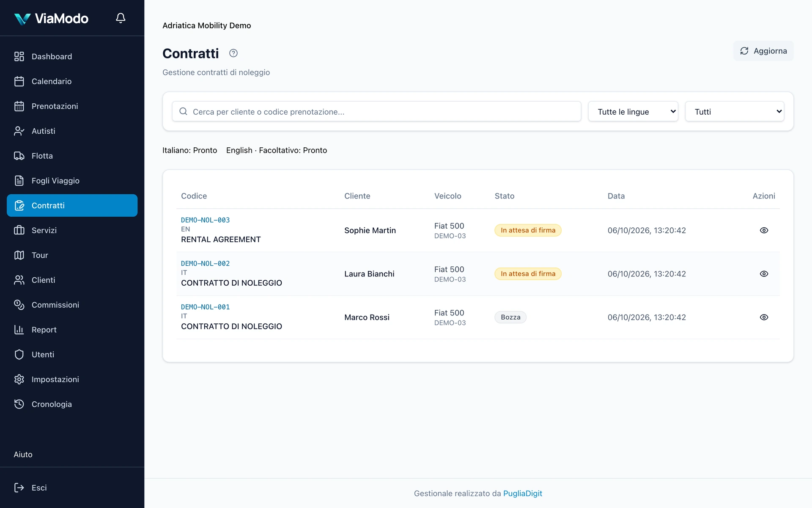Click client name Marco Rossi
Viewport: 812px width, 508px height.
[x=367, y=317]
